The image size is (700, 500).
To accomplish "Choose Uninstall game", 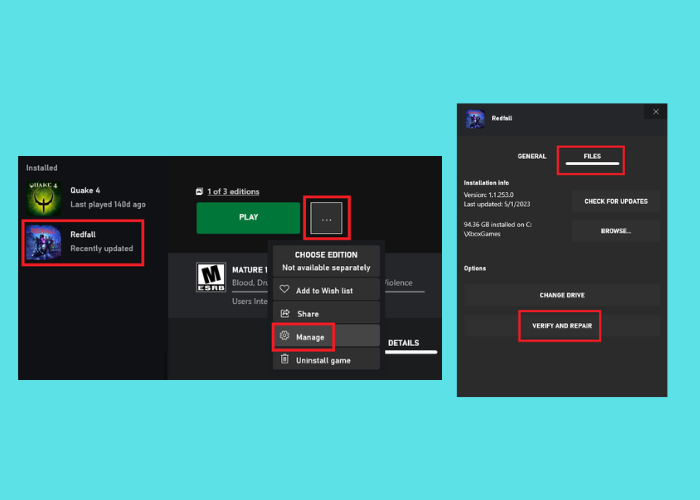I will (x=326, y=359).
